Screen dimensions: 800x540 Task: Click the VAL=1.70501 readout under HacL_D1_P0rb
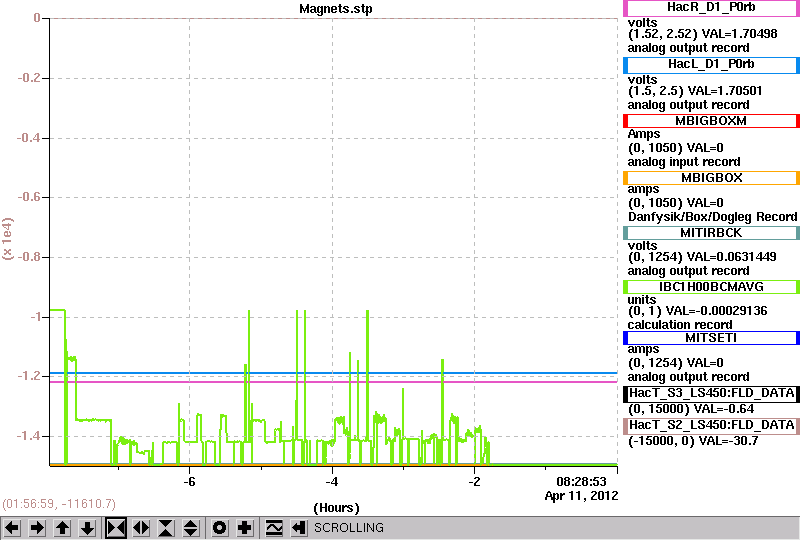click(x=725, y=91)
